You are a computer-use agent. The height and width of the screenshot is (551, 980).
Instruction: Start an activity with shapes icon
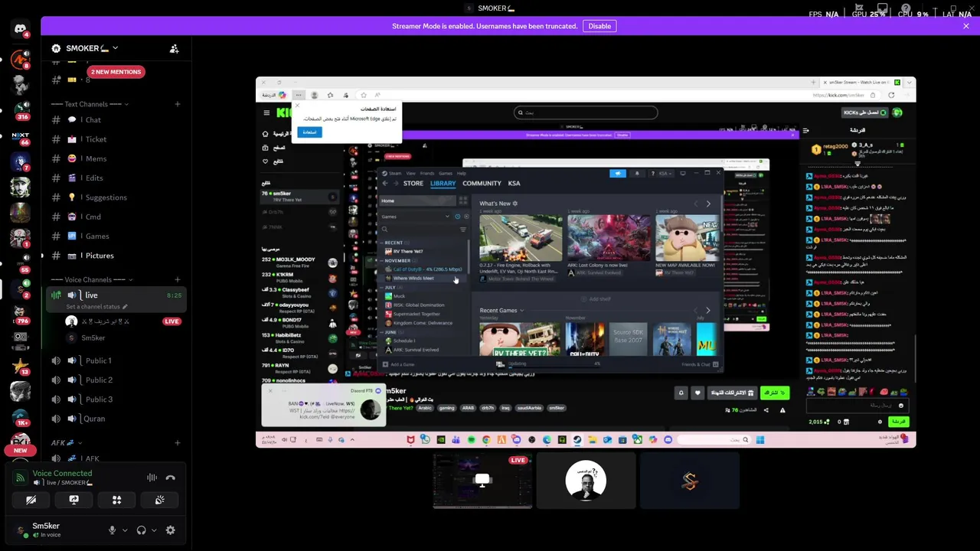click(x=117, y=500)
